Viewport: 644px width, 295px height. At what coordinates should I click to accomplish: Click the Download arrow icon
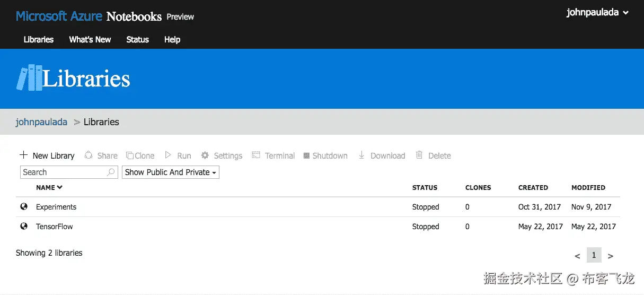[x=361, y=155]
